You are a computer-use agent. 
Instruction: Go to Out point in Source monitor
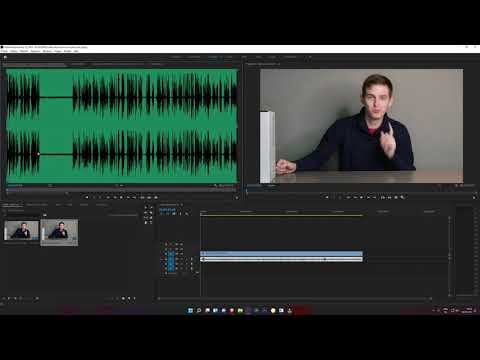tap(134, 197)
